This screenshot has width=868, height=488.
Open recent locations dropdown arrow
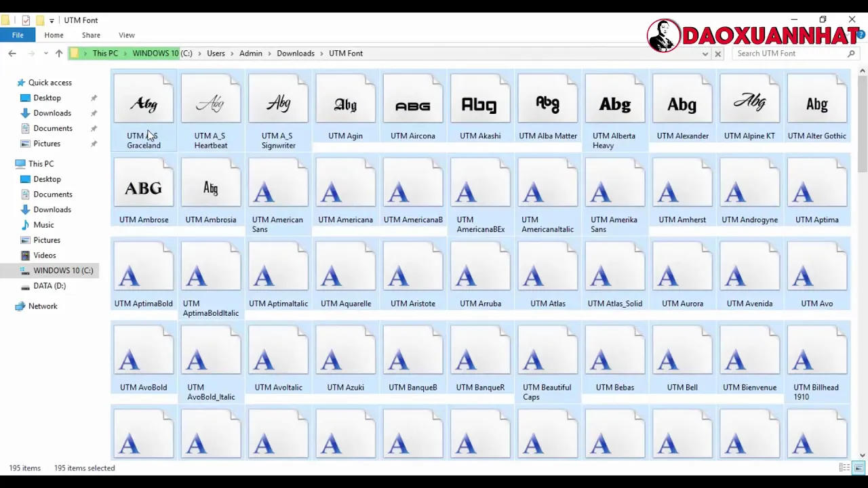point(46,54)
